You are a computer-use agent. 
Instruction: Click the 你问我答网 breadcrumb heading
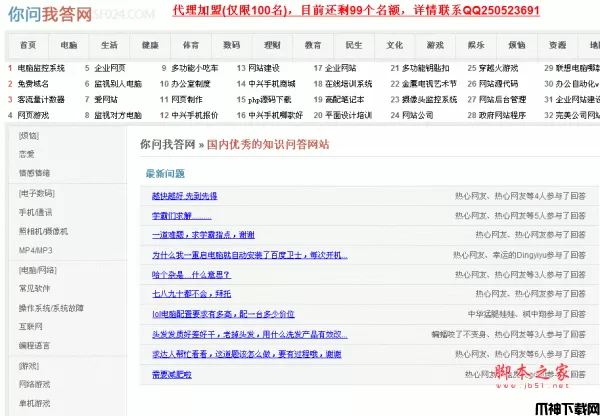coord(168,145)
